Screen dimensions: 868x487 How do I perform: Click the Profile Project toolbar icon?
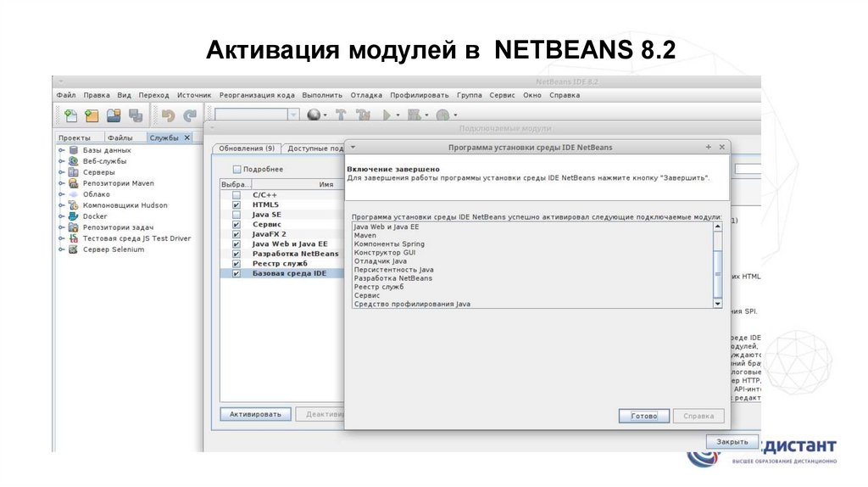[442, 115]
